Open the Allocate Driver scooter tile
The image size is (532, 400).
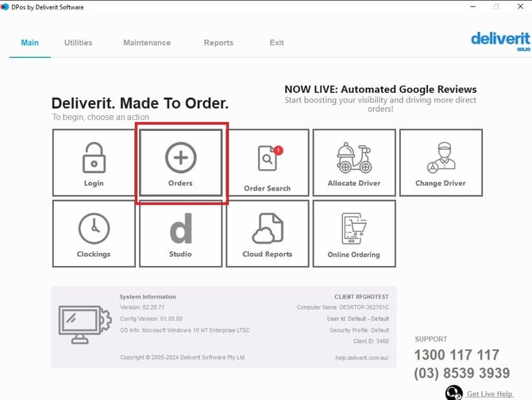click(354, 163)
